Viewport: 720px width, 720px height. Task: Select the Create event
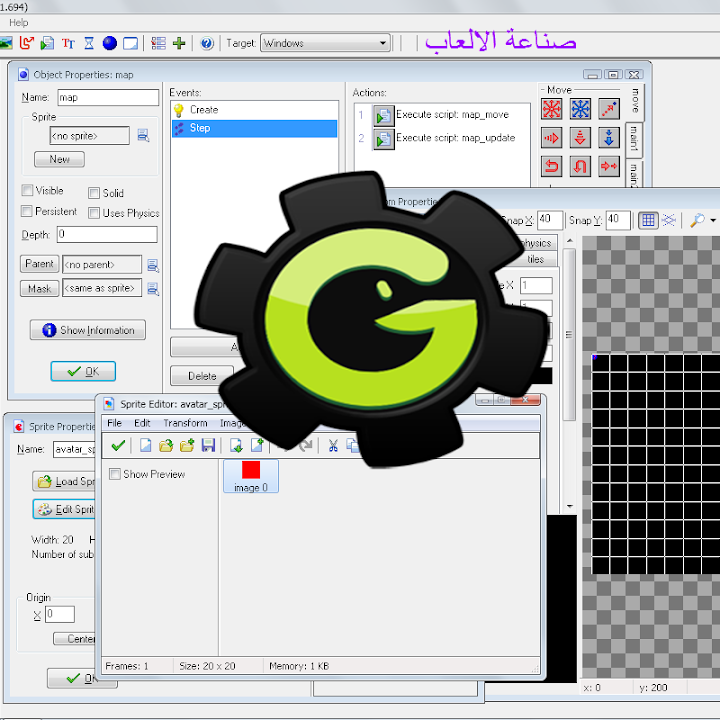(254, 110)
